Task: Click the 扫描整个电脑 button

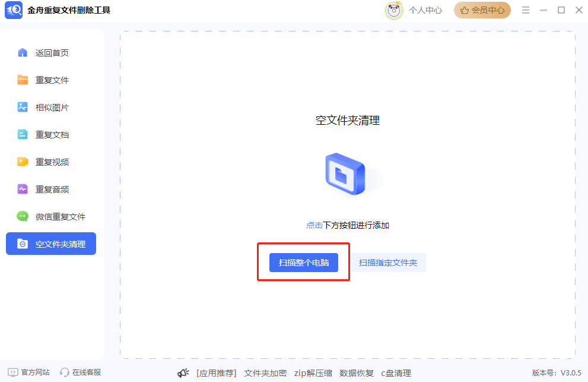Action: click(304, 263)
